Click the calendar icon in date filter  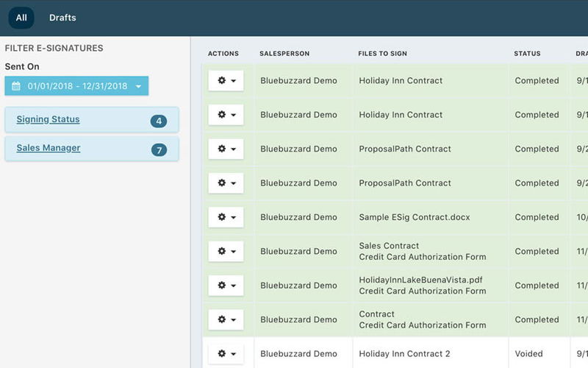click(16, 86)
